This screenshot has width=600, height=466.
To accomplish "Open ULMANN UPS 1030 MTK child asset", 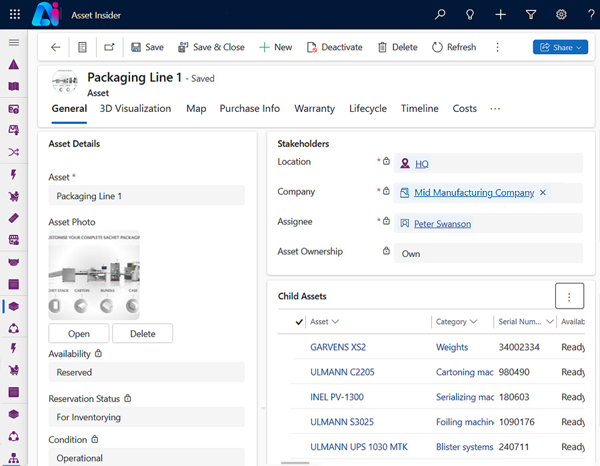I will (359, 446).
